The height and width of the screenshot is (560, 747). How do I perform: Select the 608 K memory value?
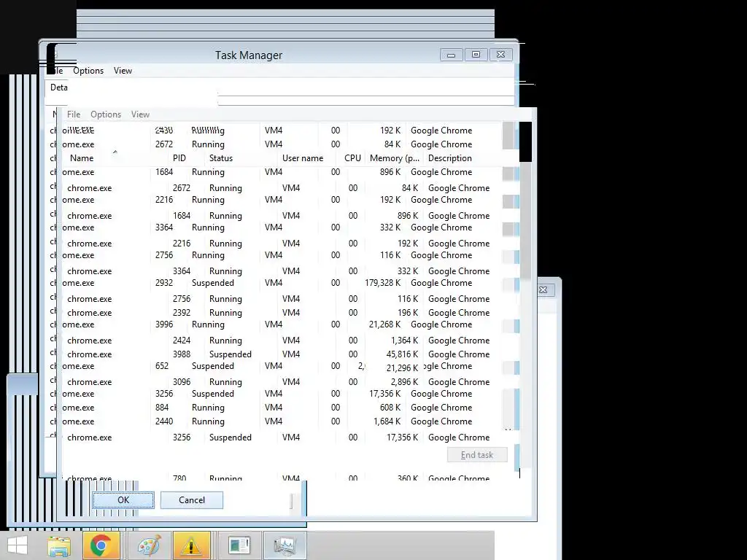tap(390, 407)
